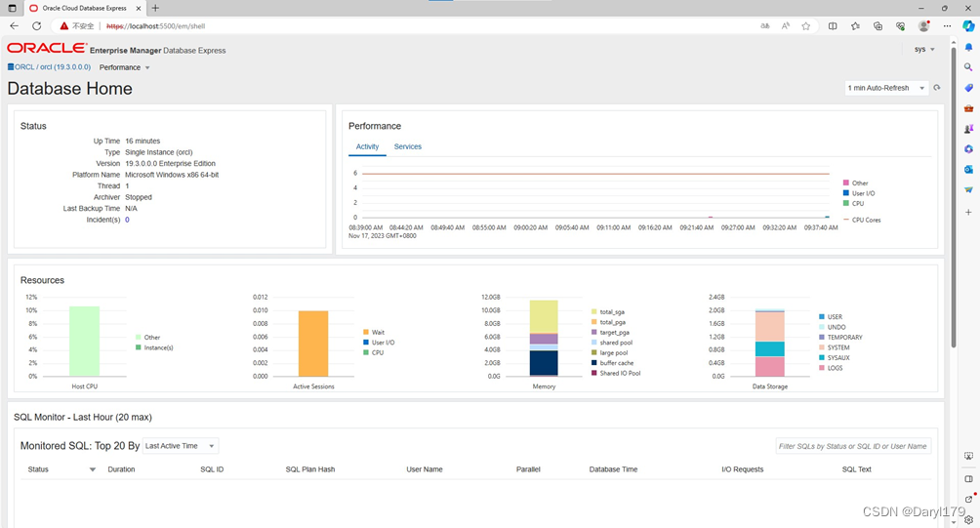Close the Oracle Cloud Database Express tab
The image size is (980, 528).
click(139, 8)
